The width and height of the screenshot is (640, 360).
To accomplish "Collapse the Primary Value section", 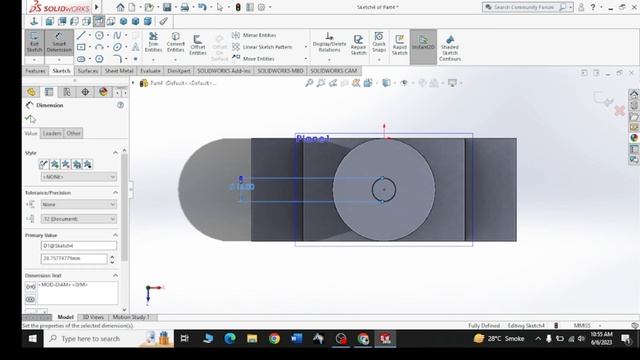I will 116,235.
